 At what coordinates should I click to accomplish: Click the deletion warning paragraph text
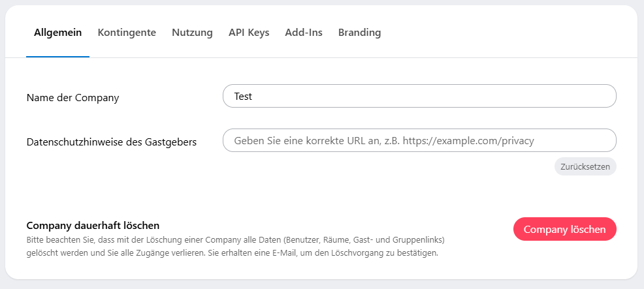235,246
